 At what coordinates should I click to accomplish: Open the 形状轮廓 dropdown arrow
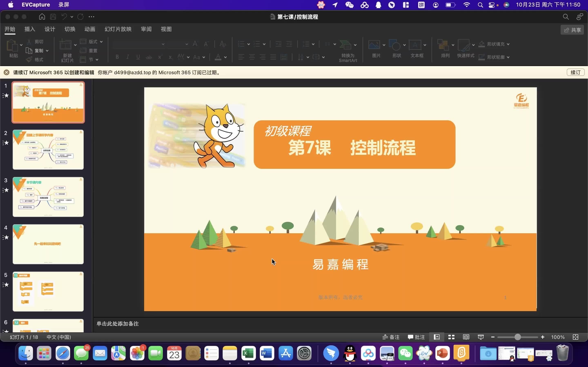[x=508, y=57]
